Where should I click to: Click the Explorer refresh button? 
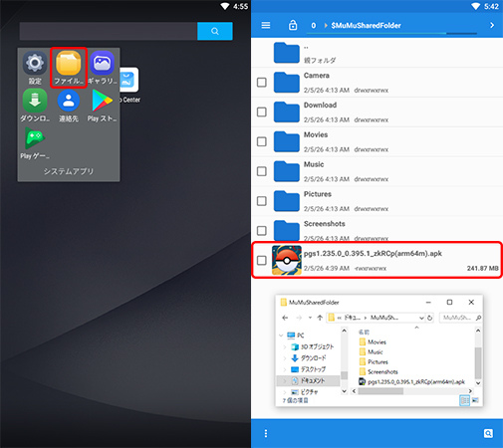tap(429, 318)
